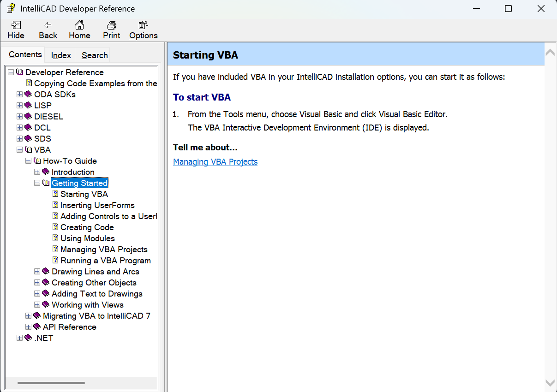Go back with the Back arrow icon
557x392 pixels.
click(x=48, y=25)
